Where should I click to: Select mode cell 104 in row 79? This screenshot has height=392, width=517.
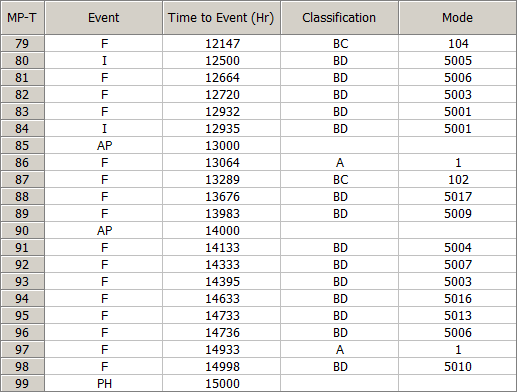click(x=457, y=44)
